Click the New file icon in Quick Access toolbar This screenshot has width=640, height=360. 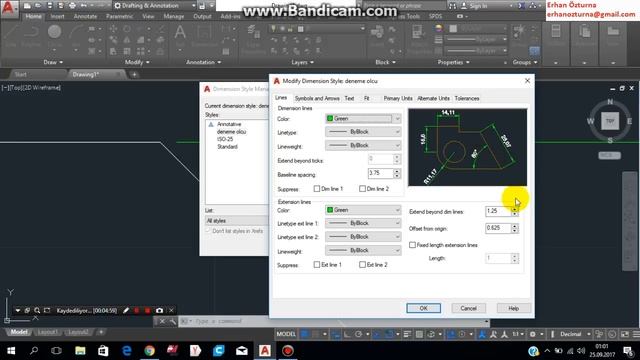pos(27,6)
